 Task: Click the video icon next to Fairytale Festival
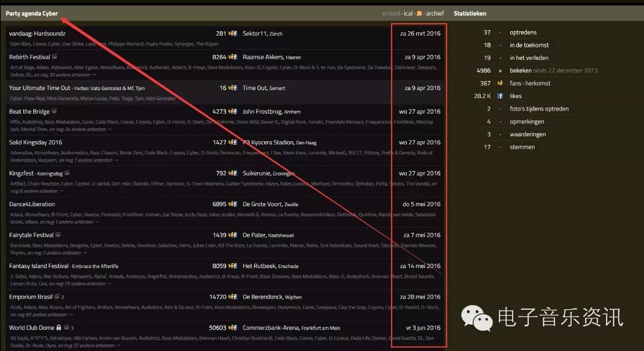[x=58, y=235]
